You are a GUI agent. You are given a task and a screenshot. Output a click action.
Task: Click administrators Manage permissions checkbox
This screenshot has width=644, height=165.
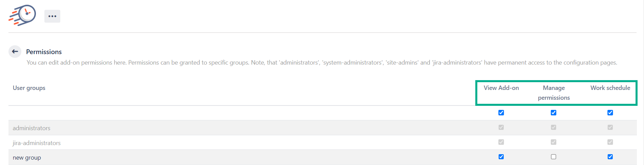coord(554,127)
